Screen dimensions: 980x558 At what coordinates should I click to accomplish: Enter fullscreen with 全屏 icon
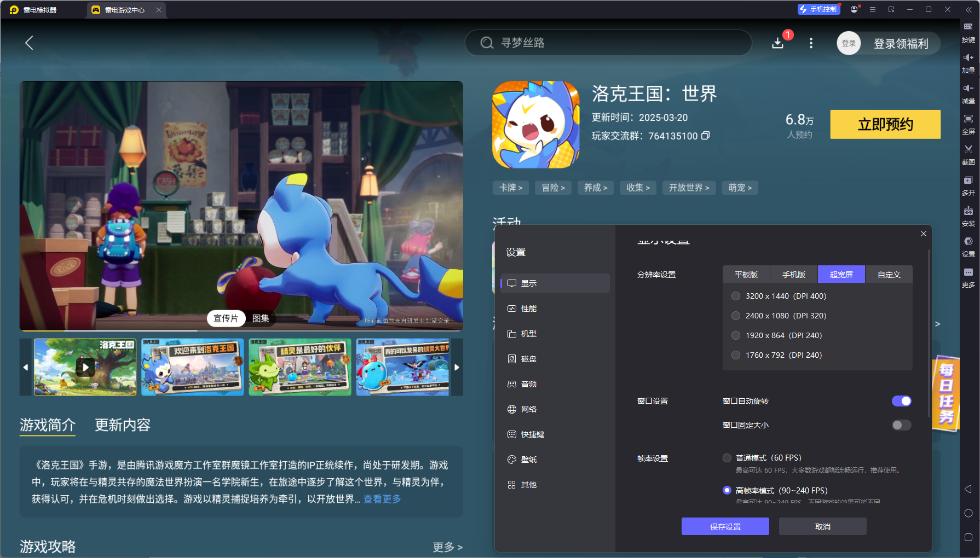(x=968, y=124)
